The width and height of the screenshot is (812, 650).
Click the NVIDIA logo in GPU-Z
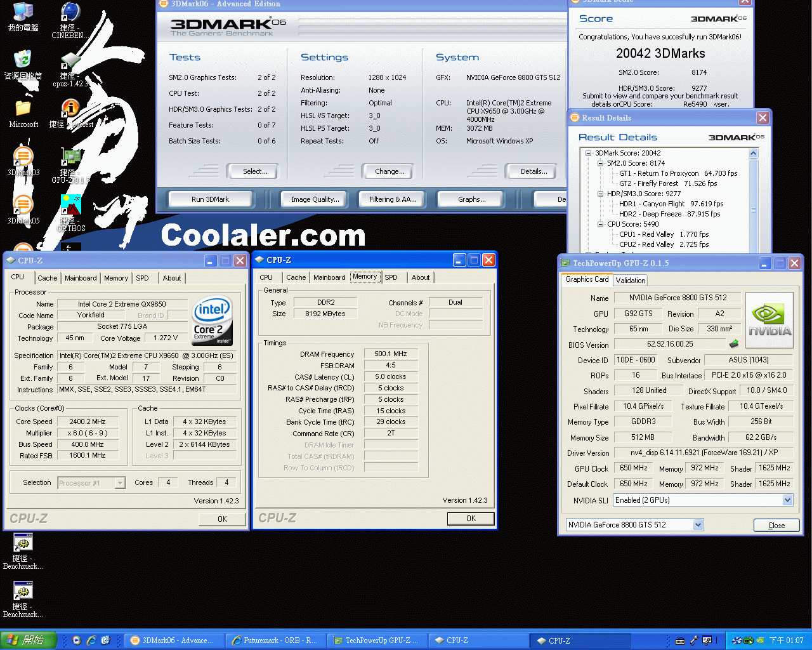point(769,321)
